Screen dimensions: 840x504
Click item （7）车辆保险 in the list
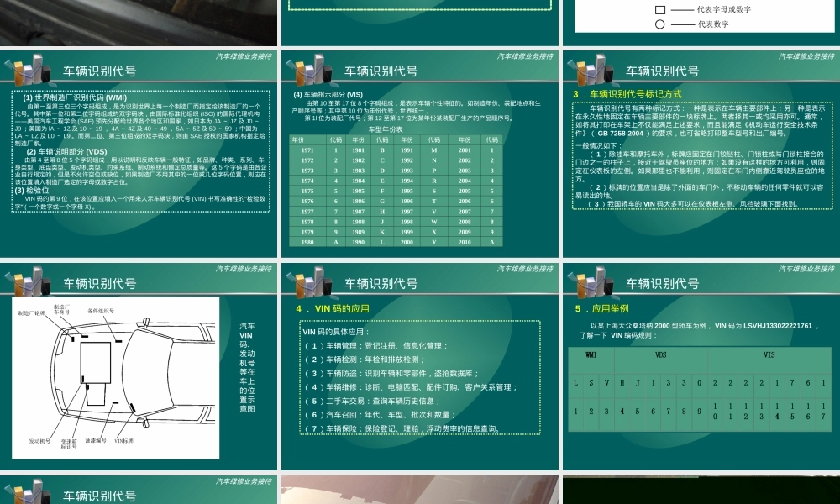pyautogui.click(x=402, y=428)
